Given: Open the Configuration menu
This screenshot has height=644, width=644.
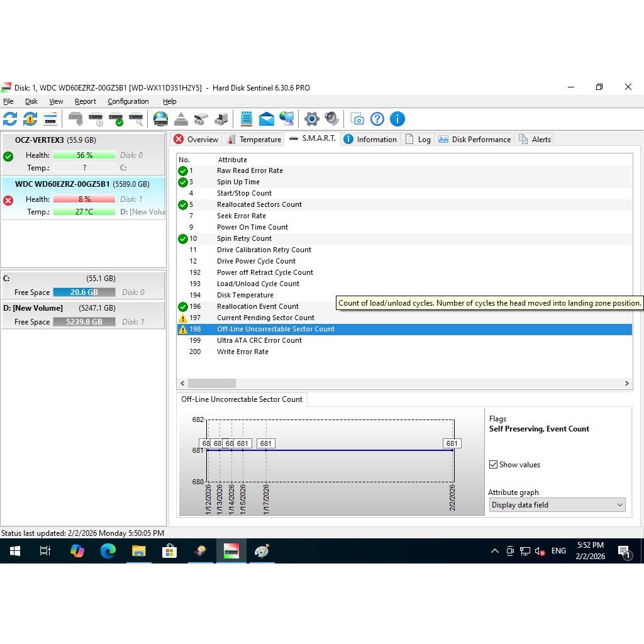Looking at the screenshot, I should tap(128, 101).
